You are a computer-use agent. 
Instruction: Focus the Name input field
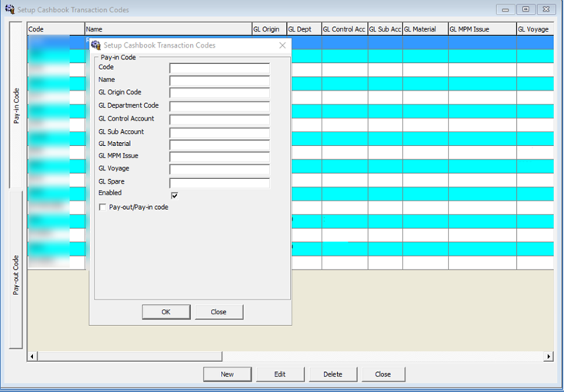[219, 81]
